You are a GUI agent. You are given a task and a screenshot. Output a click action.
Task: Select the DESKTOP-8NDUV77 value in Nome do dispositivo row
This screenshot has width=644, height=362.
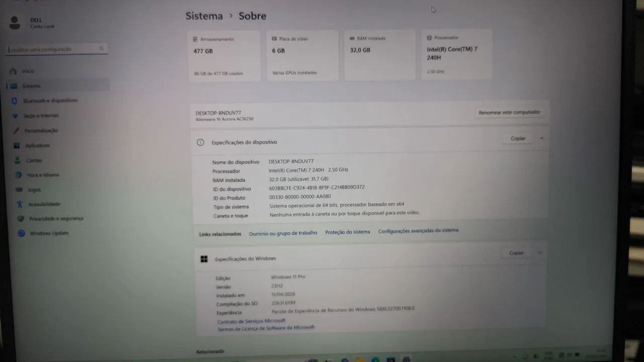click(291, 161)
